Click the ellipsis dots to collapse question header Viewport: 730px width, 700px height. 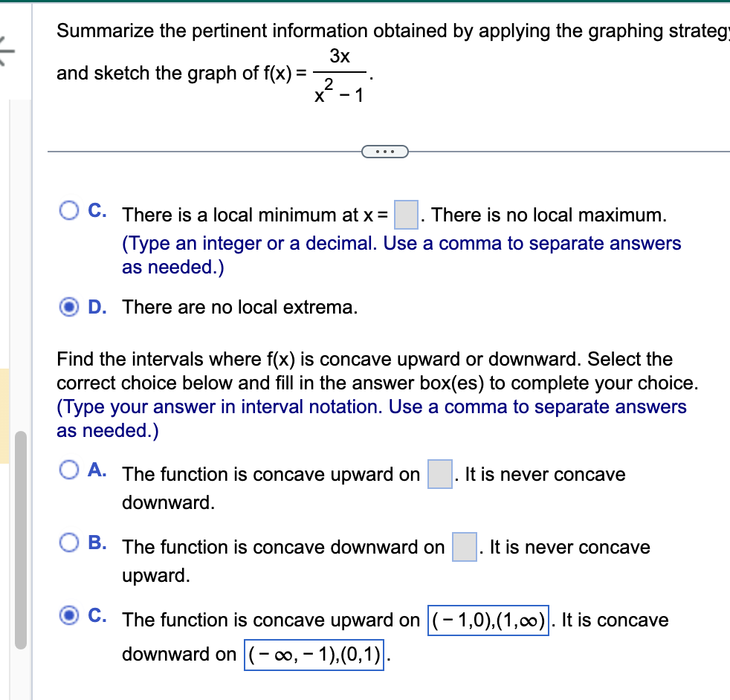click(386, 151)
